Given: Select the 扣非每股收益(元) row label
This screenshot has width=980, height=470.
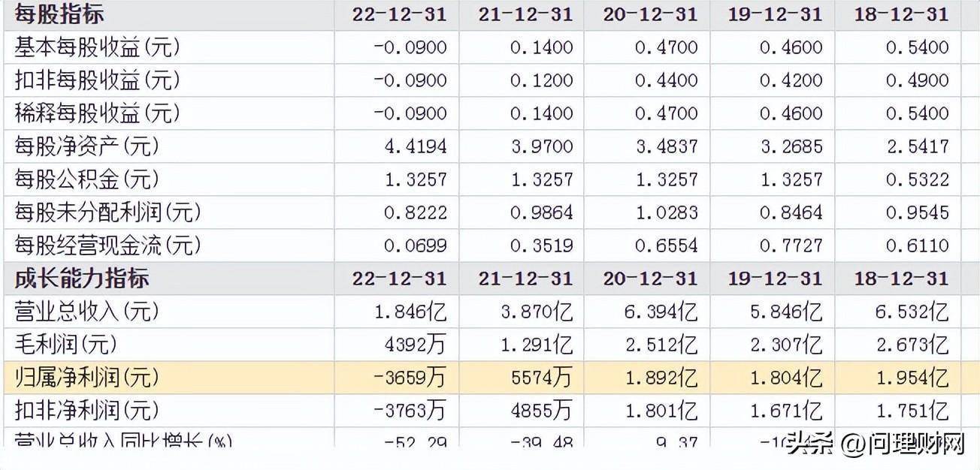Looking at the screenshot, I should click(98, 80).
